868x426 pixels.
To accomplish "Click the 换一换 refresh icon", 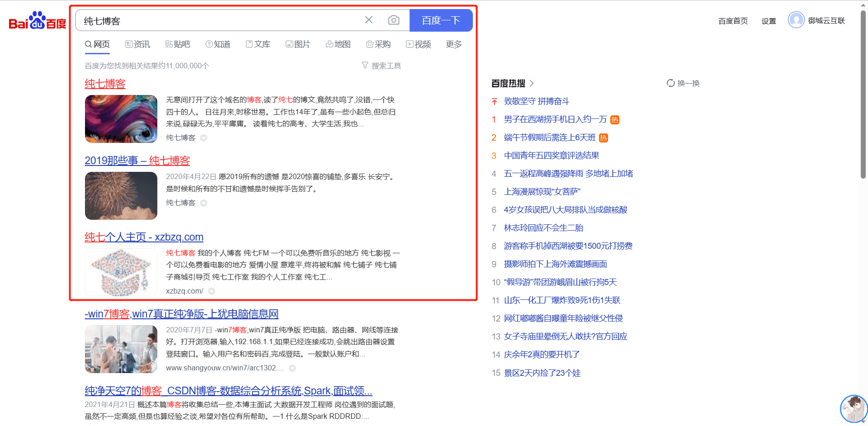I will pos(670,83).
